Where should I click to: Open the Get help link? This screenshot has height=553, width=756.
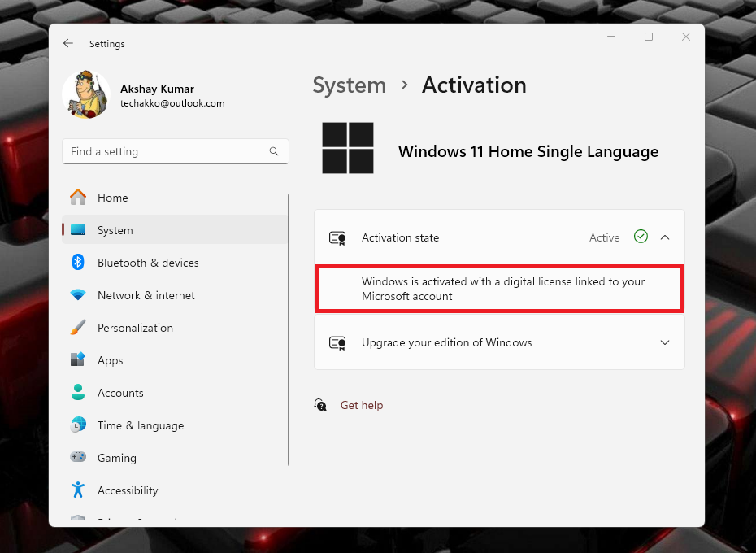click(361, 405)
